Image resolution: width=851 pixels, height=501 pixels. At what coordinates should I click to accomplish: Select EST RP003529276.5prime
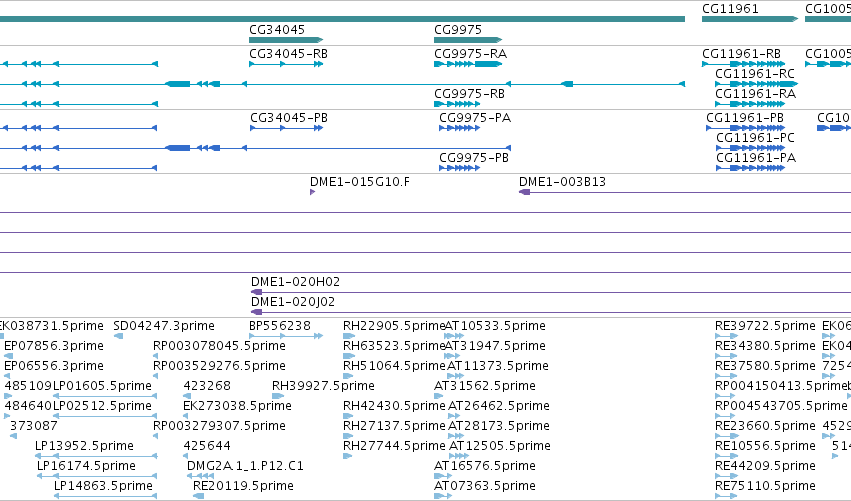[x=219, y=366]
